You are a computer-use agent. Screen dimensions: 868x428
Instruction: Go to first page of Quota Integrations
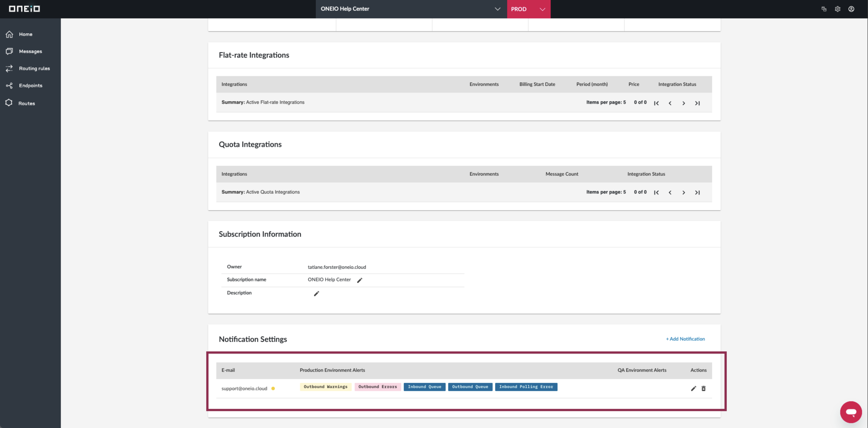pos(656,193)
